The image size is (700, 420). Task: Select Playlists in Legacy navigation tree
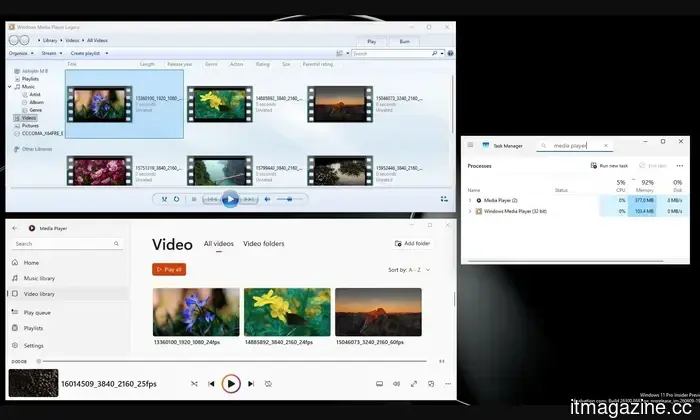(30, 79)
